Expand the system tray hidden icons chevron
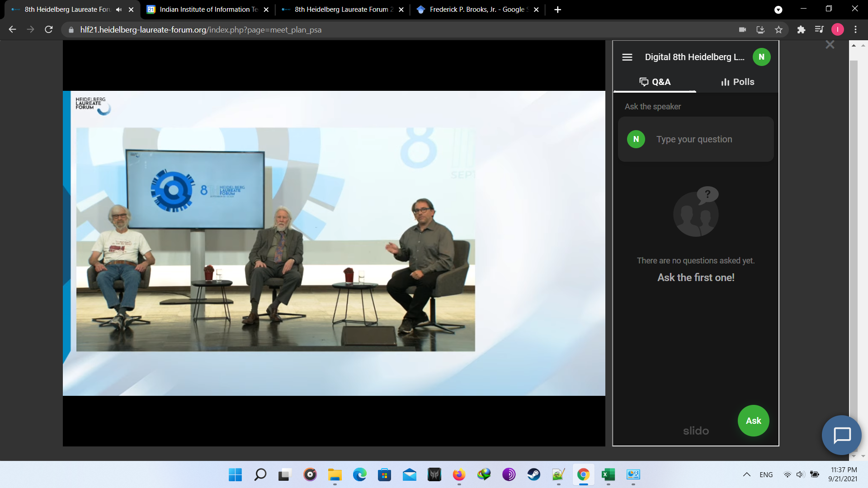Screen dimensions: 868x488 click(x=747, y=474)
